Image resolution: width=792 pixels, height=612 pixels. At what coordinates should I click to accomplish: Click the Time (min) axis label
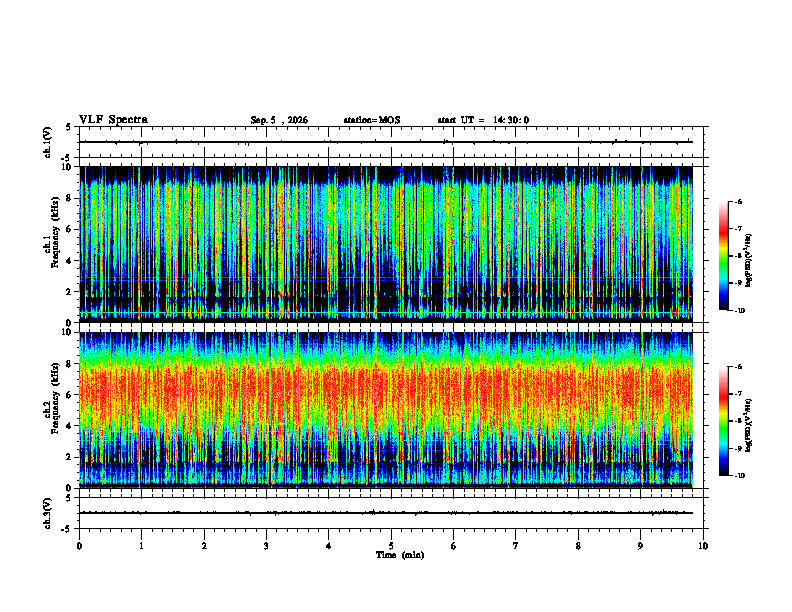click(x=400, y=555)
